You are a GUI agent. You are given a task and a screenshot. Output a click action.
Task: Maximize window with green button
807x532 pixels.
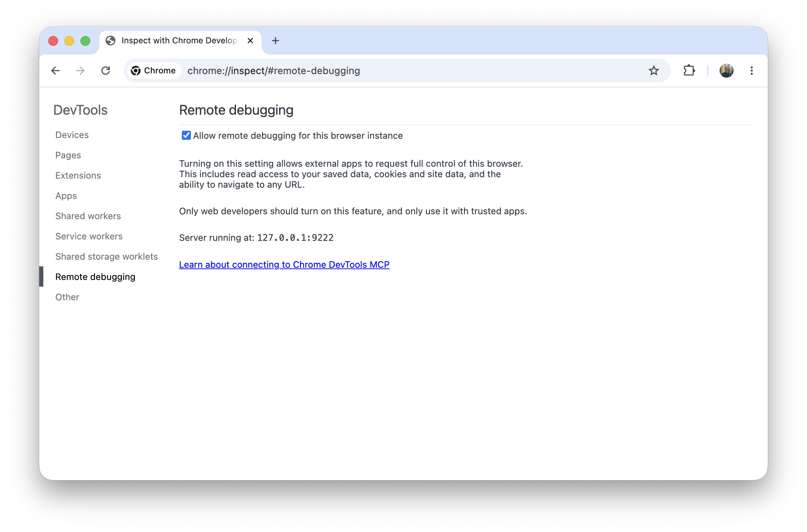coord(85,41)
